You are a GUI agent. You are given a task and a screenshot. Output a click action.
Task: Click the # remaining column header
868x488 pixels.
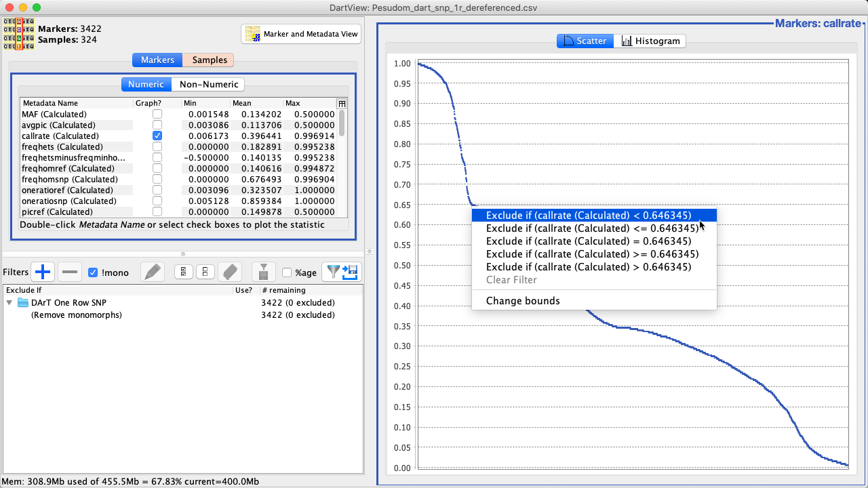pyautogui.click(x=311, y=290)
